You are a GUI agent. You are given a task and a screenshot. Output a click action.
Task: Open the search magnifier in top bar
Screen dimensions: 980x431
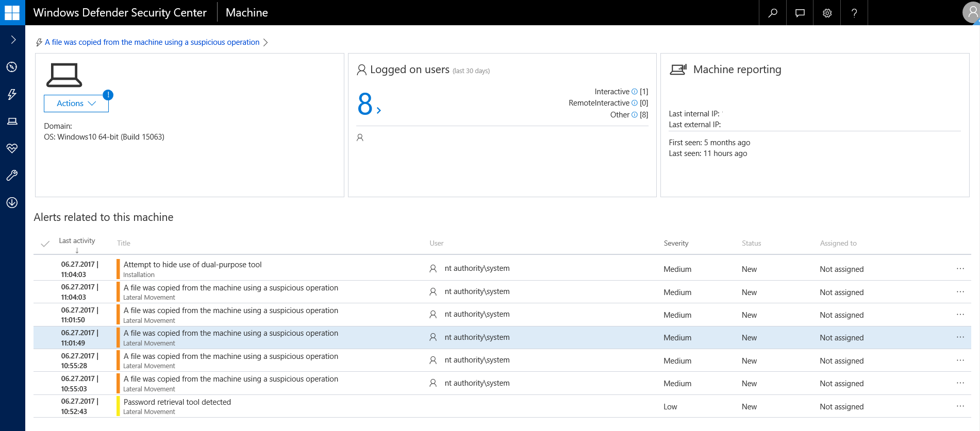[x=772, y=13]
